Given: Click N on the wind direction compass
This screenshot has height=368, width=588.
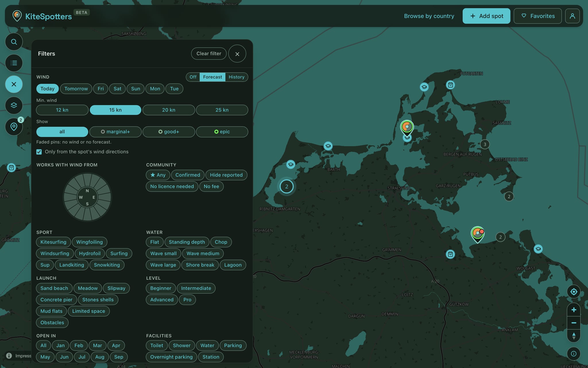Looking at the screenshot, I should pos(87,191).
